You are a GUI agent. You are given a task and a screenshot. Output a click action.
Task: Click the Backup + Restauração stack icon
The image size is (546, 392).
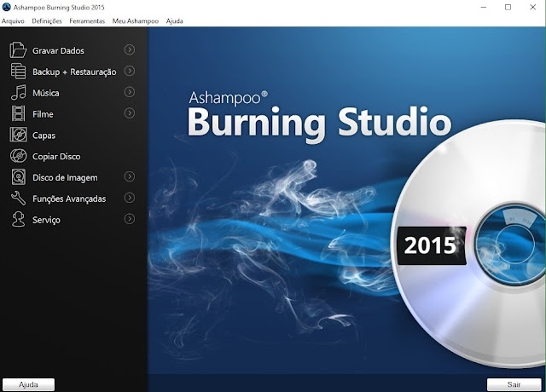(18, 71)
